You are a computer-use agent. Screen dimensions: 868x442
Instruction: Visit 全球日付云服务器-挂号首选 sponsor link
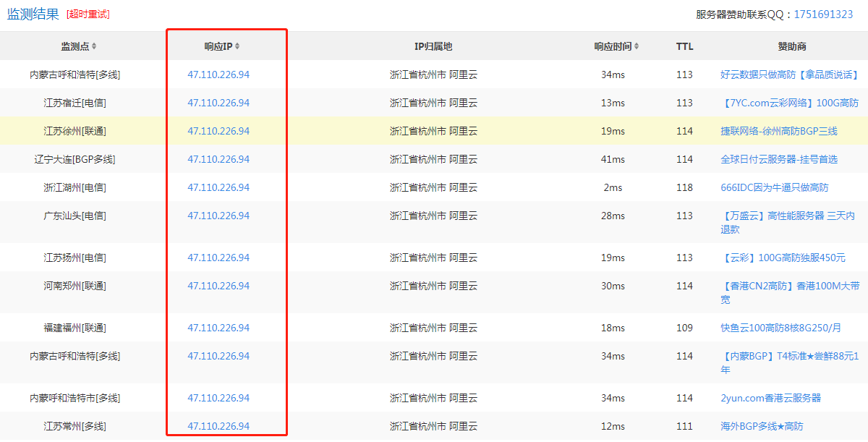coord(778,159)
